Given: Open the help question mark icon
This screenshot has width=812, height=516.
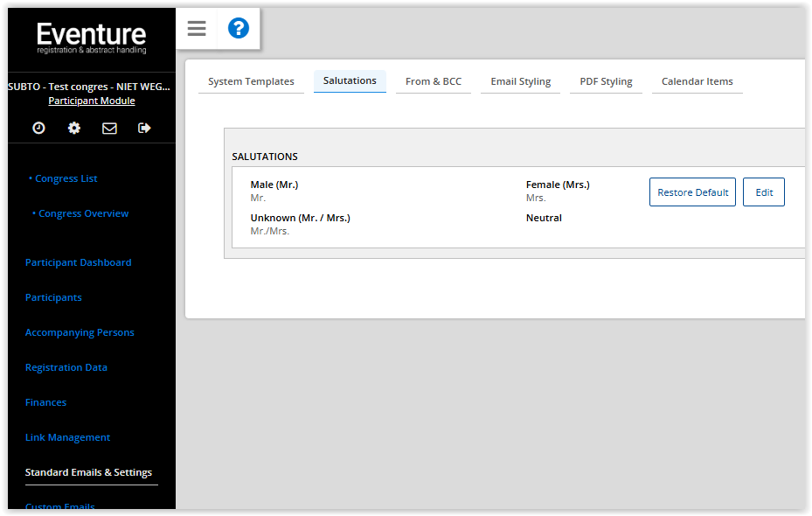Looking at the screenshot, I should click(x=239, y=29).
